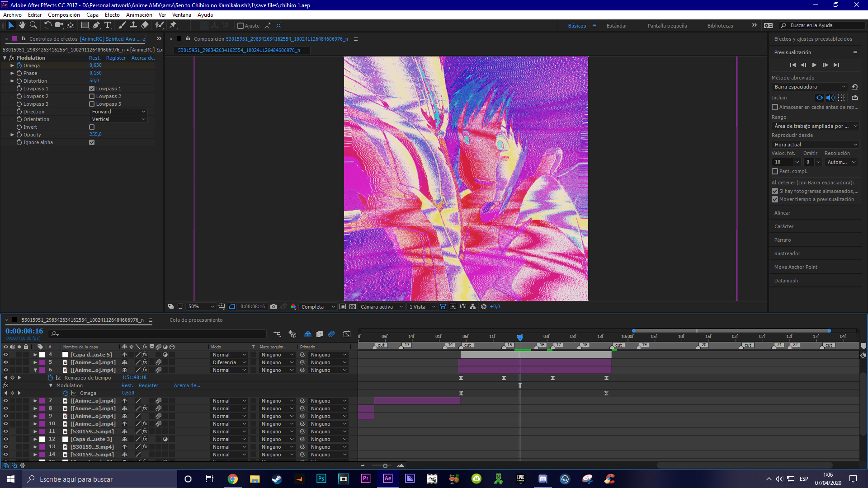Take a snapshot with the camera icon

(274, 306)
